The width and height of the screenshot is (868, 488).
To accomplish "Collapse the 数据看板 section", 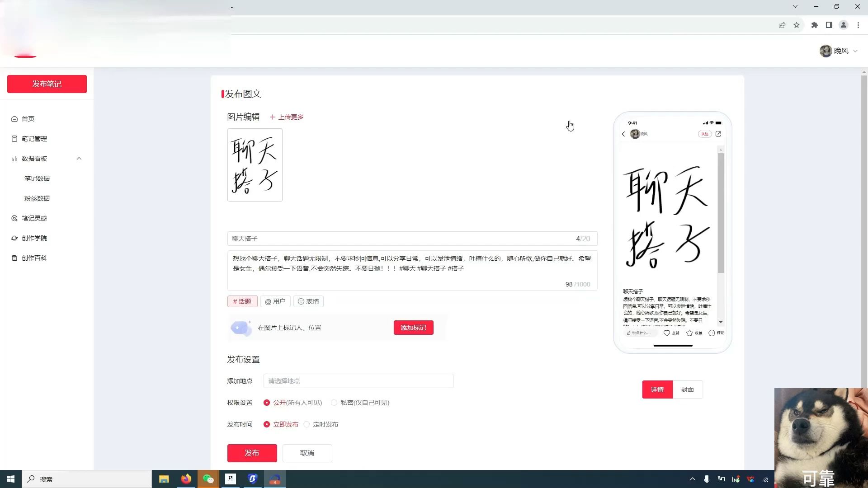I will pyautogui.click(x=79, y=159).
